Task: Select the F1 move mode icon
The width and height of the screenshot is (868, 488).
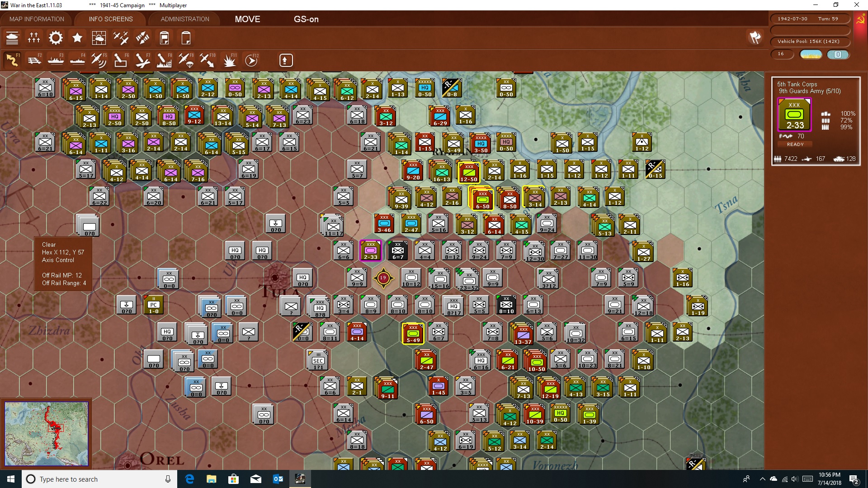Action: tap(12, 60)
